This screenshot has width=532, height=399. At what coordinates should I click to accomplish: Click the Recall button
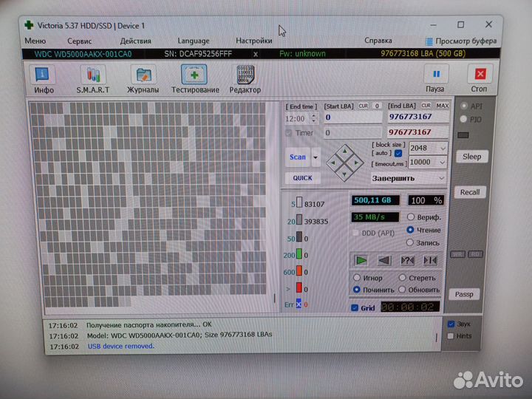pyautogui.click(x=470, y=192)
